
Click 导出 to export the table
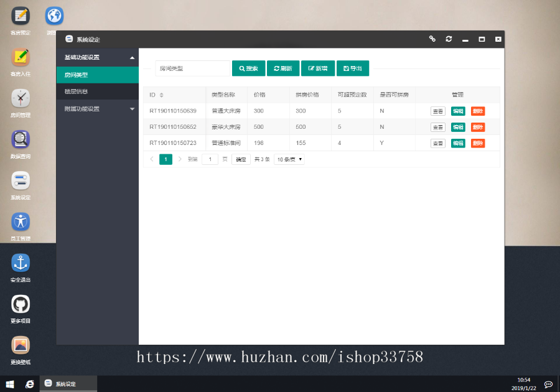coord(353,68)
